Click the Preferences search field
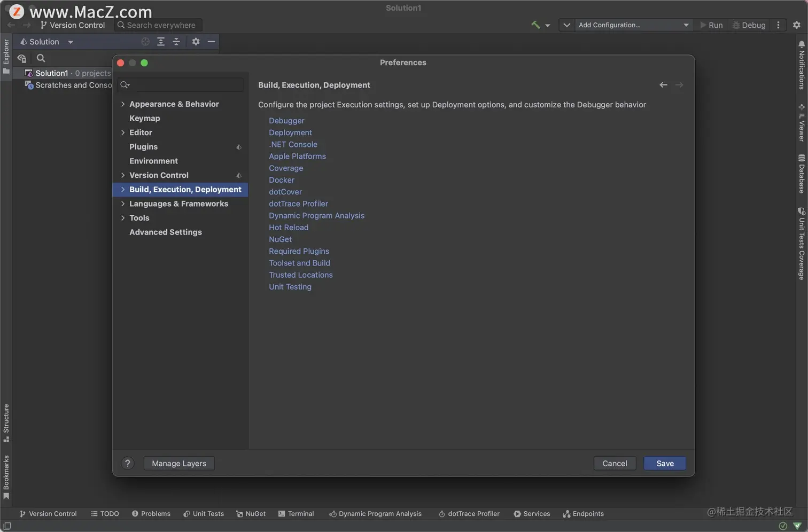The height and width of the screenshot is (532, 808). [184, 85]
